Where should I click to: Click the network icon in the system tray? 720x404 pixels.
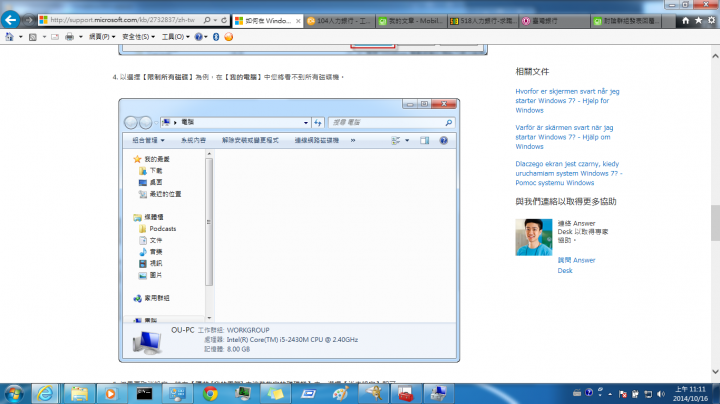click(648, 394)
